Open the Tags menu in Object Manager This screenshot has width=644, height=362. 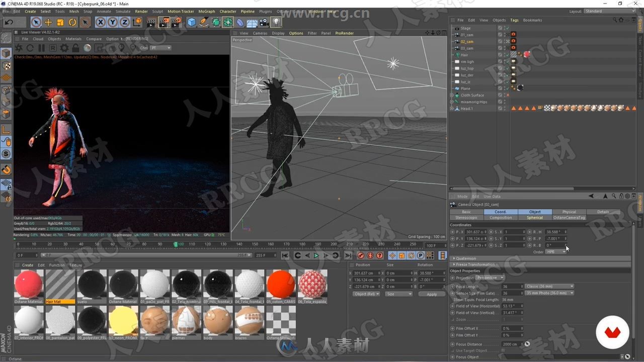[x=514, y=20]
